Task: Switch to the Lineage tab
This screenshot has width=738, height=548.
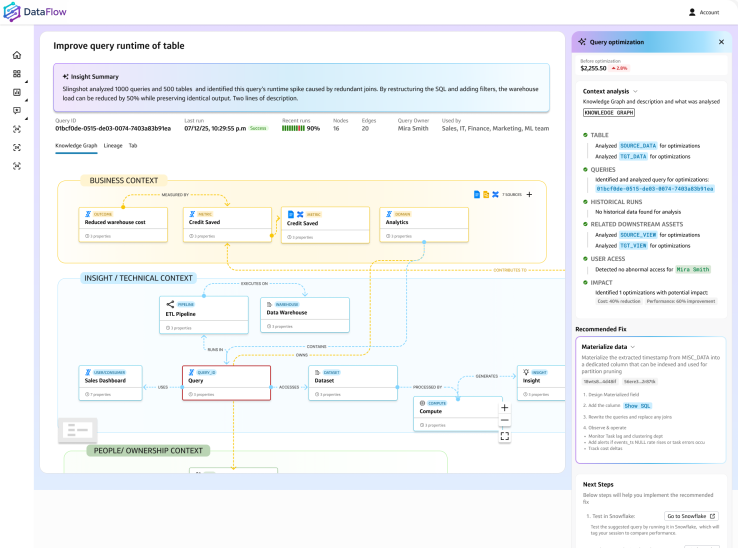Action: [113, 145]
